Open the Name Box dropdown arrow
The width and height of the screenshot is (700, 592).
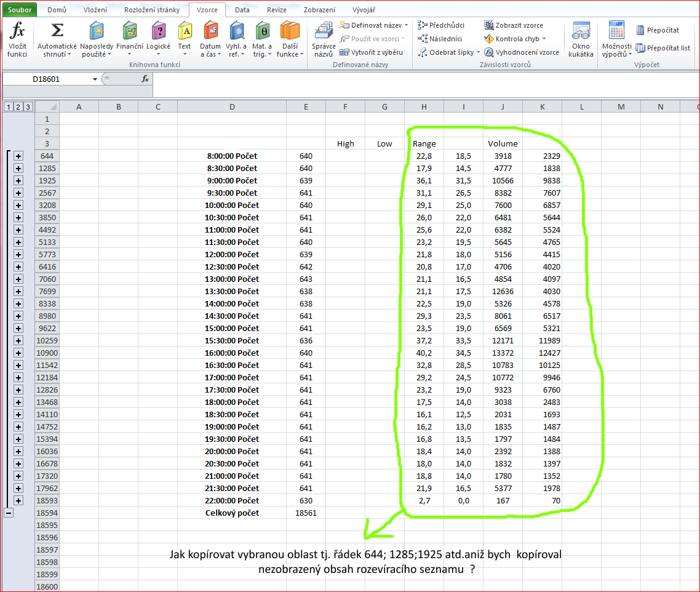[95, 79]
